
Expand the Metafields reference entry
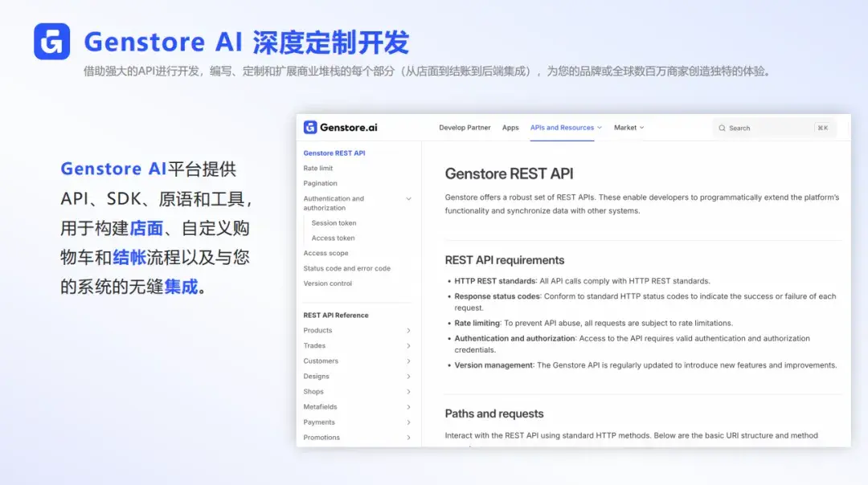pos(410,406)
